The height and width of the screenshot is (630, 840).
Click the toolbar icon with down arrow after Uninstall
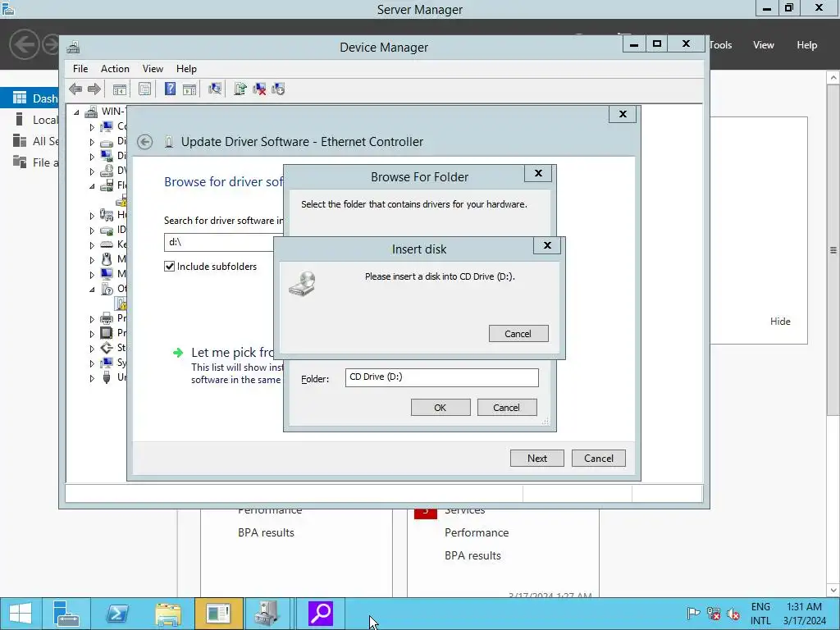point(278,89)
